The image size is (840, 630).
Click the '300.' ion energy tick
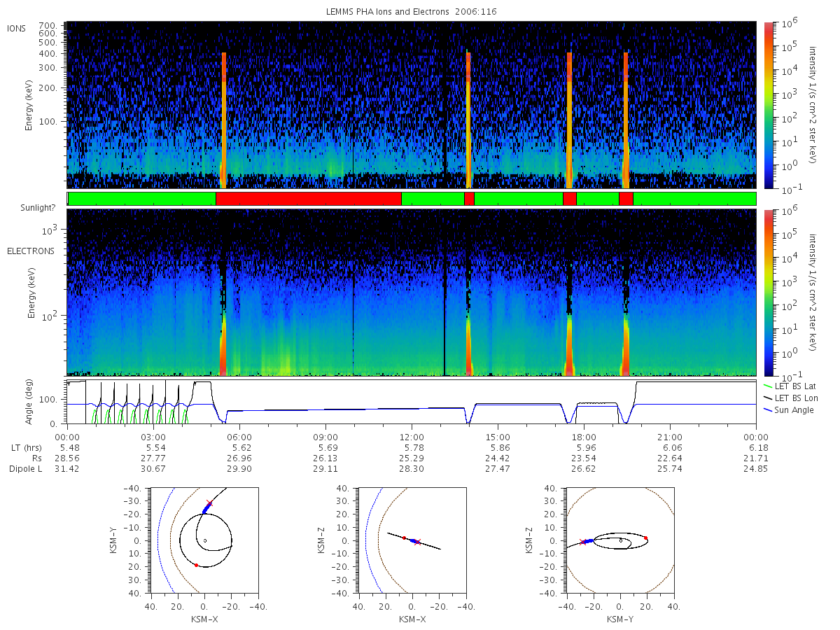(48, 68)
